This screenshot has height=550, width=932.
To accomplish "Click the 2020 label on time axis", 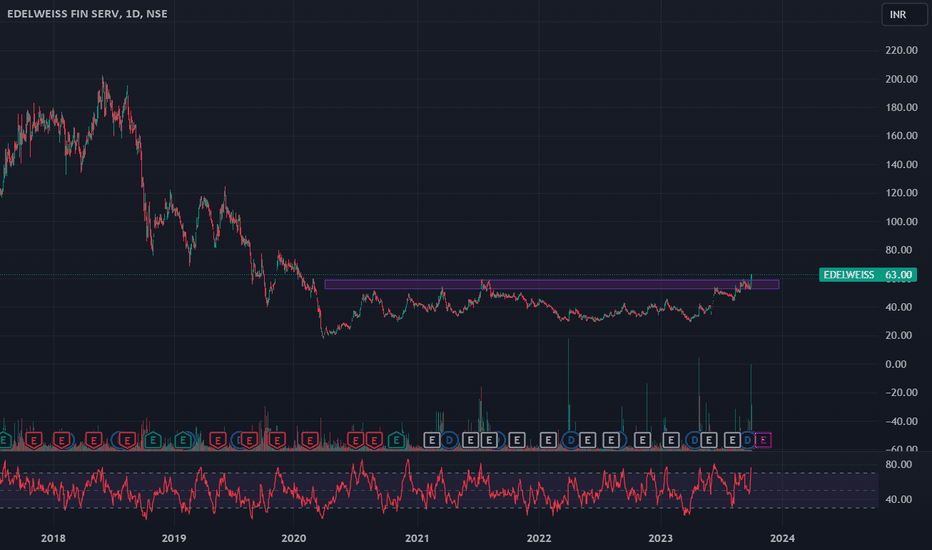I will (x=294, y=538).
